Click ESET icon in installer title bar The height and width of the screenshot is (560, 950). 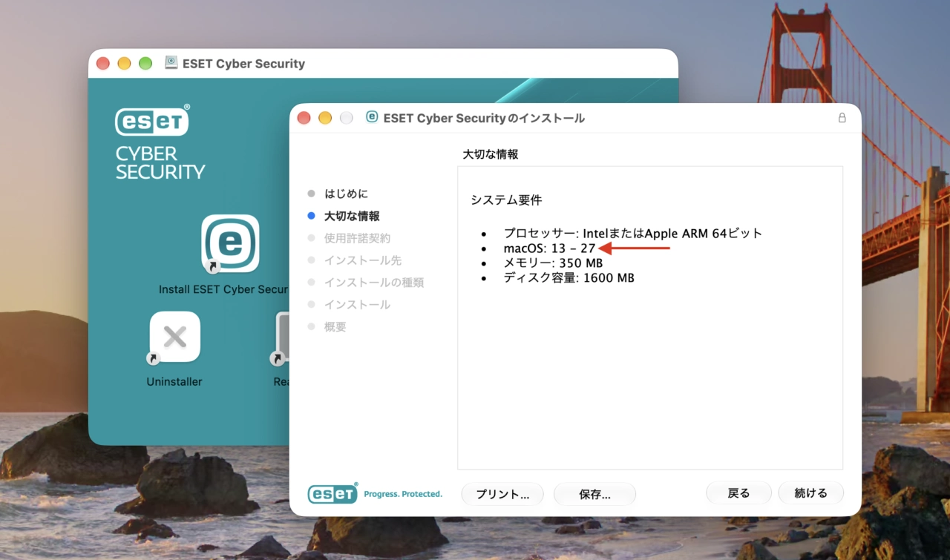pyautogui.click(x=372, y=117)
